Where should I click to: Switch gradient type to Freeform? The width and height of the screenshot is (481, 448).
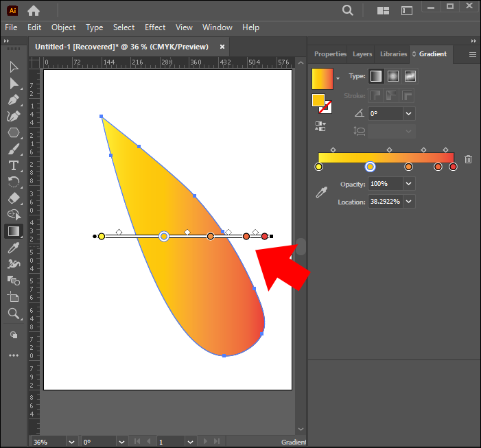click(x=410, y=76)
